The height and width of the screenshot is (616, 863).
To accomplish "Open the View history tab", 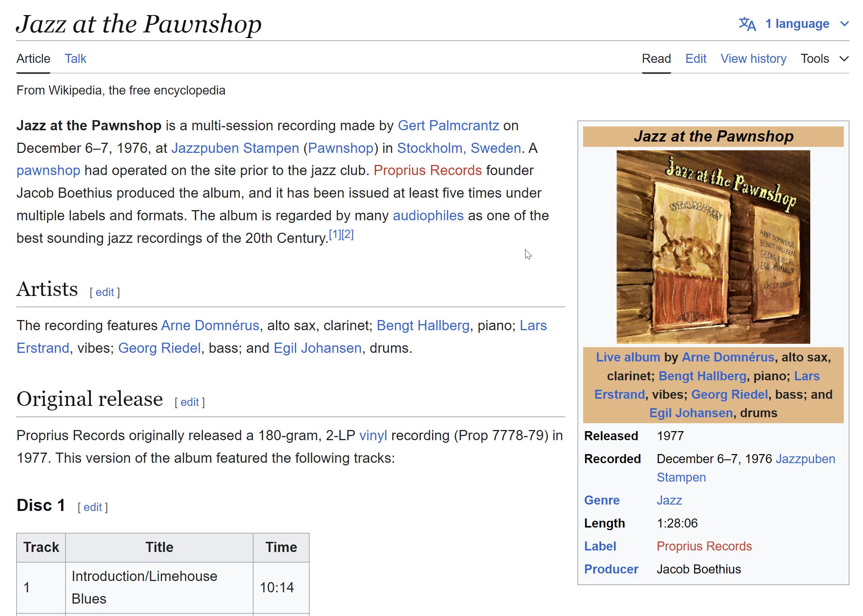I will click(753, 59).
